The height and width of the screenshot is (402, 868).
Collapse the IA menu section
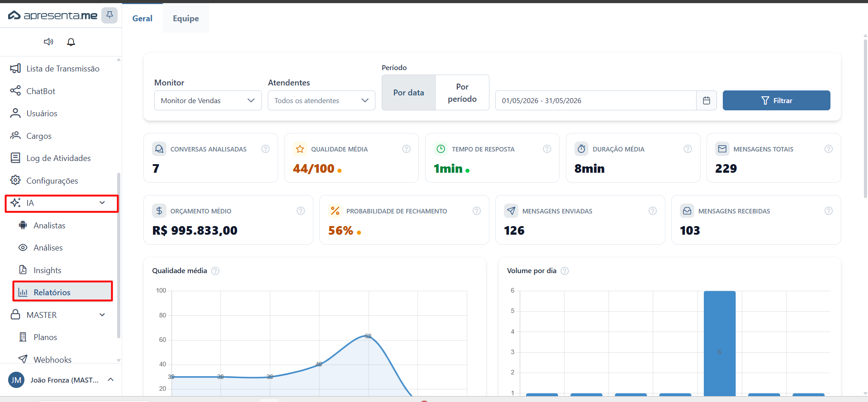coord(62,203)
